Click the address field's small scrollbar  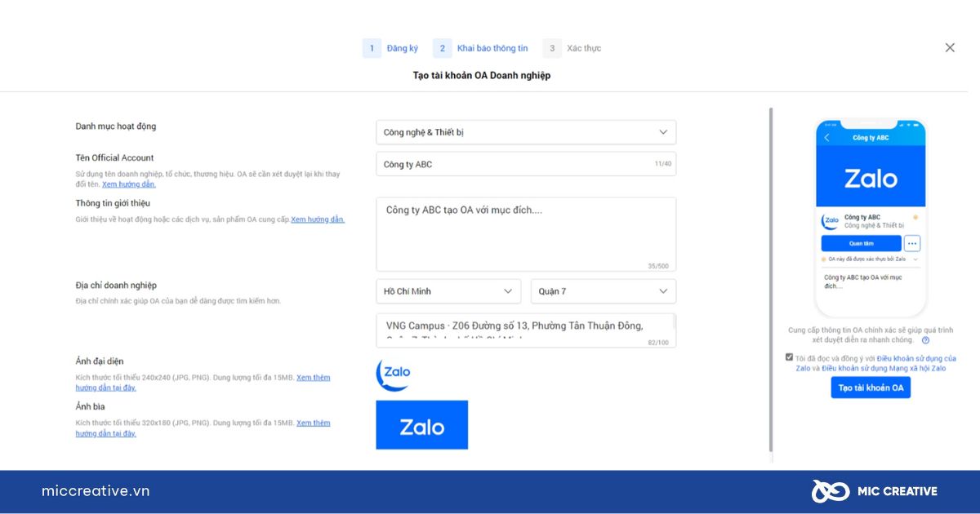click(x=674, y=321)
